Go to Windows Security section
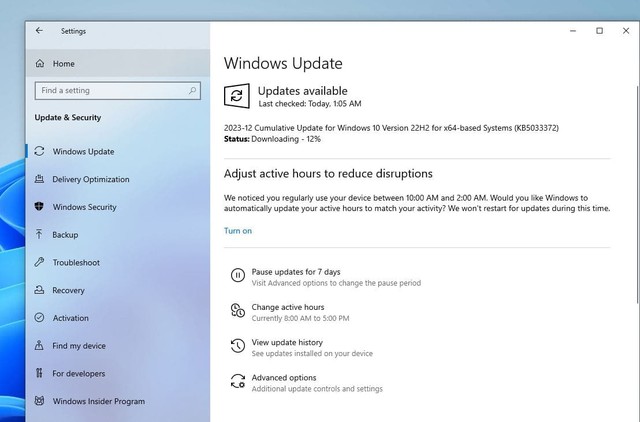 point(118,207)
